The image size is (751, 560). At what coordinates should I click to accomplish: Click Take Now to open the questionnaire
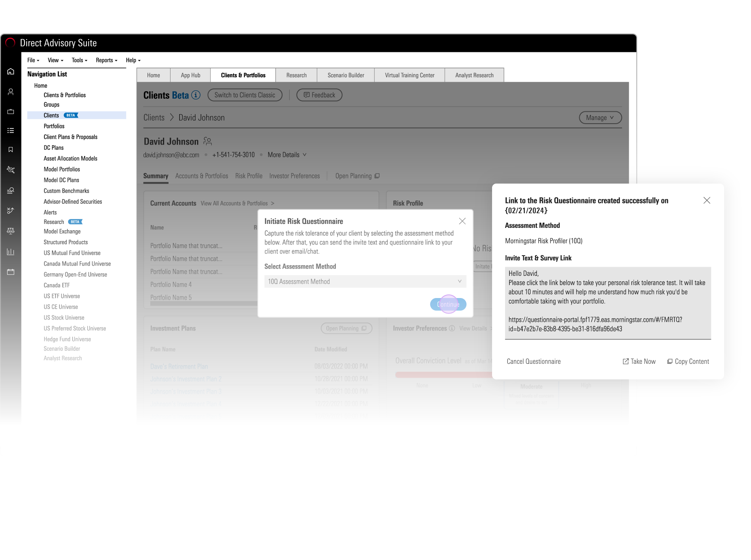coord(639,361)
